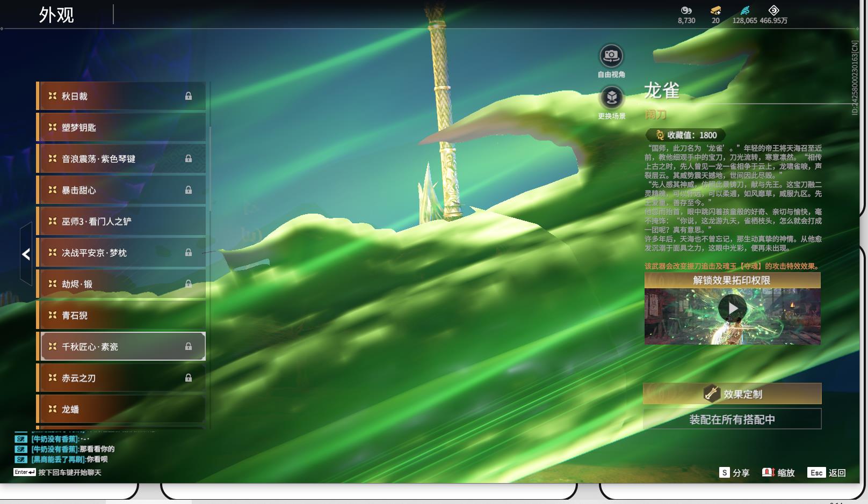The width and height of the screenshot is (868, 504).
Task: Click the 阔刀 weapon type label
Action: point(655,114)
